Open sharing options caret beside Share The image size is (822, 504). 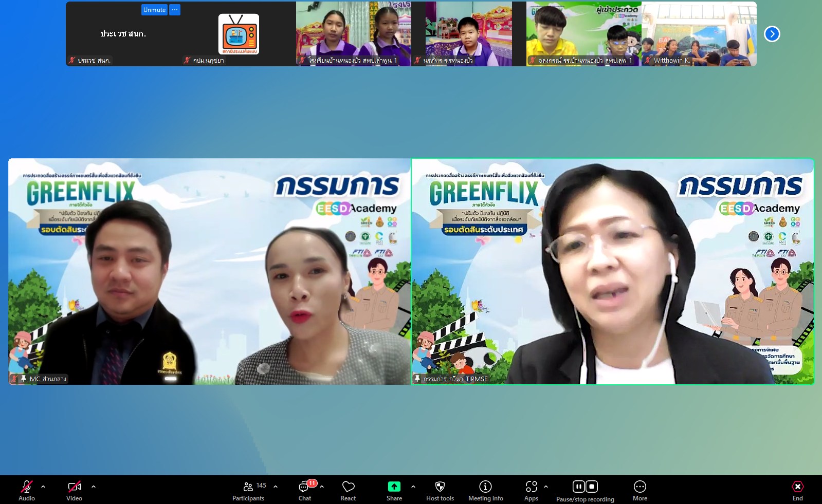413,486
